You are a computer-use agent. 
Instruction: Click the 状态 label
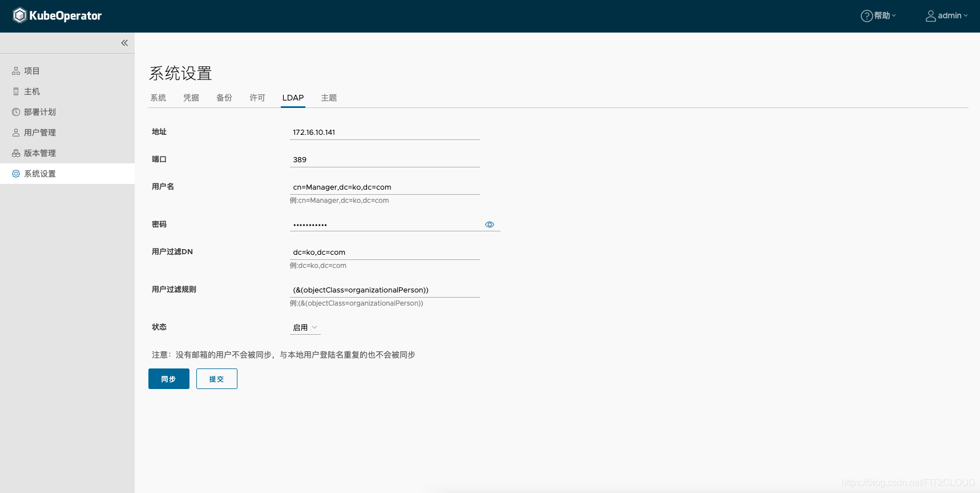pyautogui.click(x=159, y=327)
